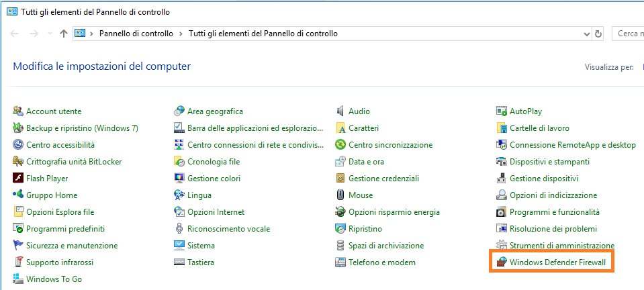
Task: Open Windows Defender Firewall icon
Action: tap(501, 262)
